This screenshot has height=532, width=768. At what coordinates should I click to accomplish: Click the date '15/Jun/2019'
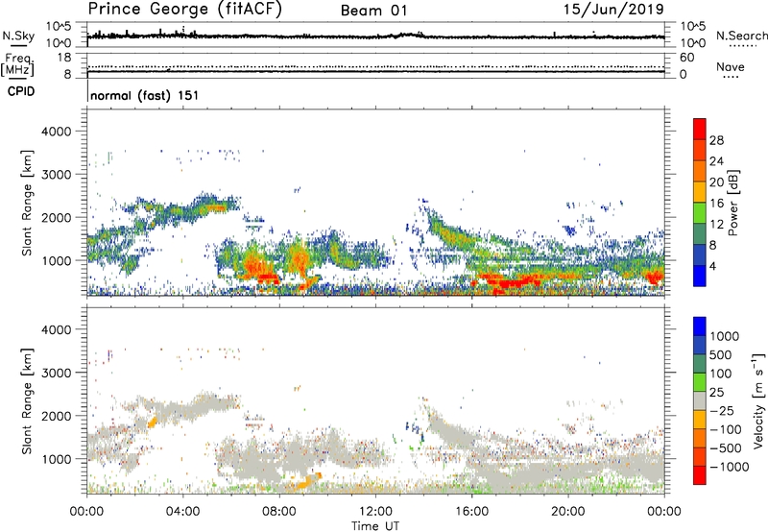pyautogui.click(x=613, y=10)
